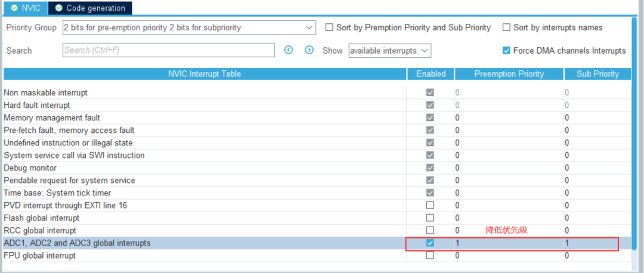Click the Preemption Priority column header
The width and height of the screenshot is (644, 273).
(509, 74)
